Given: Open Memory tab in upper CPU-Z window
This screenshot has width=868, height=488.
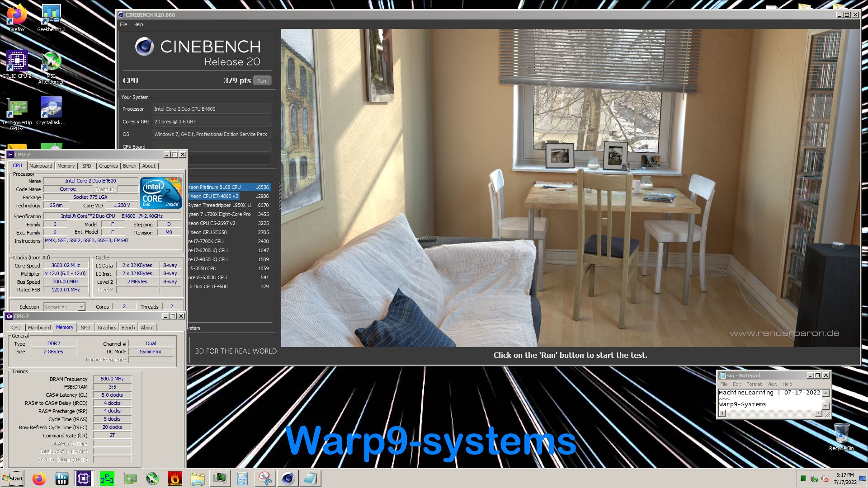Looking at the screenshot, I should click(x=66, y=166).
